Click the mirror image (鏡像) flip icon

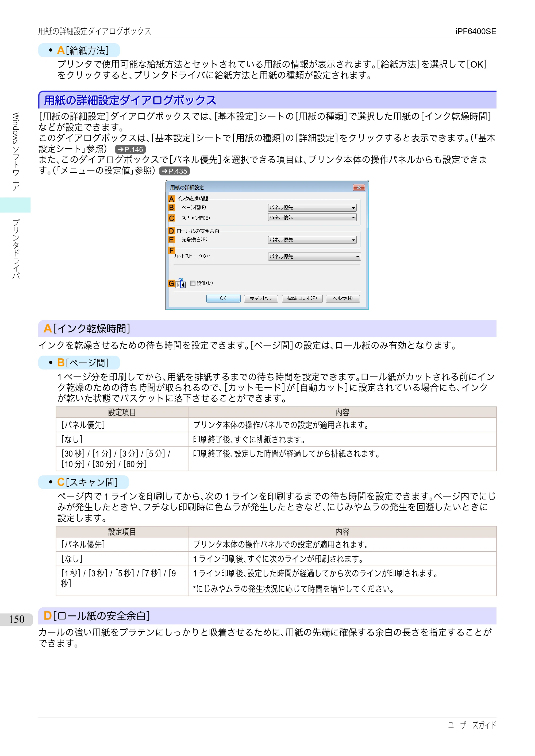(x=180, y=283)
